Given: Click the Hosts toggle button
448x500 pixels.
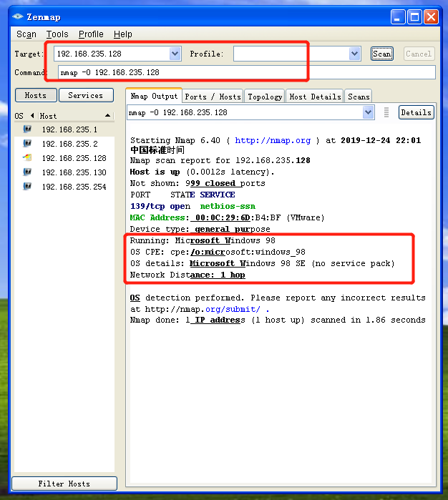Looking at the screenshot, I should (36, 95).
